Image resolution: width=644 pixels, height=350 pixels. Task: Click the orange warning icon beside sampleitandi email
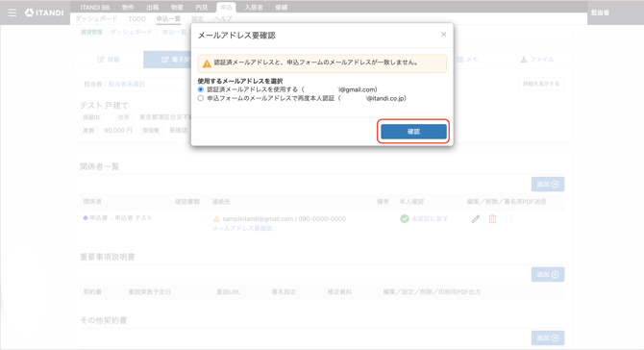coord(216,219)
